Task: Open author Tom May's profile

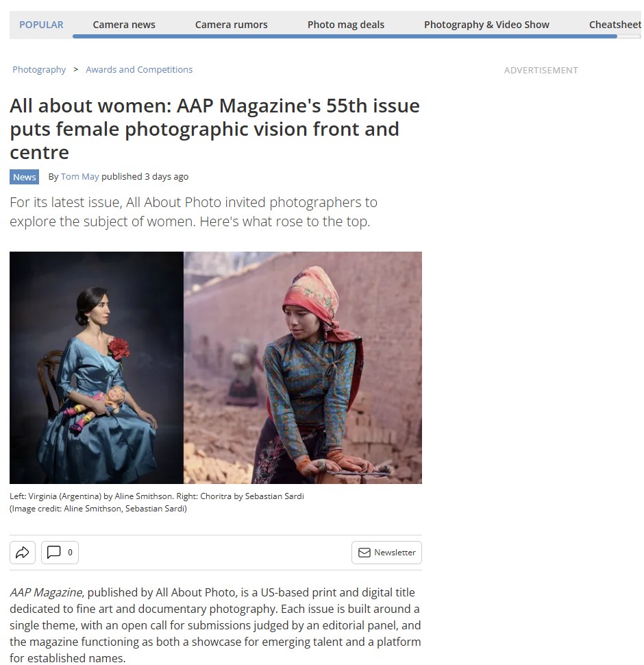Action: point(79,176)
